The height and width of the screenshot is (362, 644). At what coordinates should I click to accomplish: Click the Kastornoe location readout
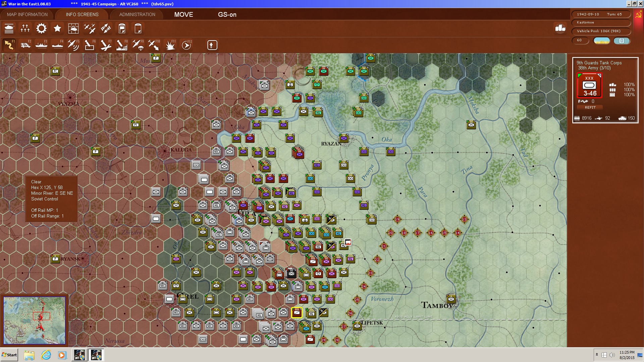tap(601, 22)
